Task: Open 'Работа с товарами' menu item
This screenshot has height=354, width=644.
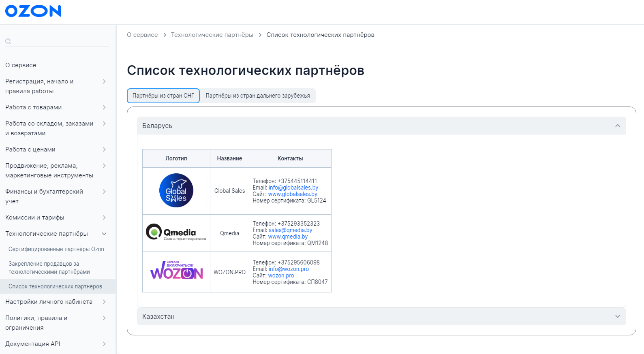Action: 34,107
